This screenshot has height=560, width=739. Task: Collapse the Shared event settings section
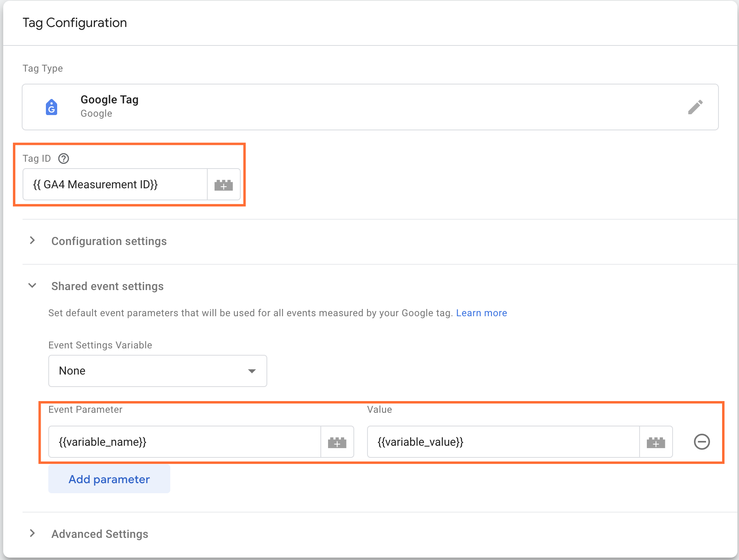click(x=33, y=286)
